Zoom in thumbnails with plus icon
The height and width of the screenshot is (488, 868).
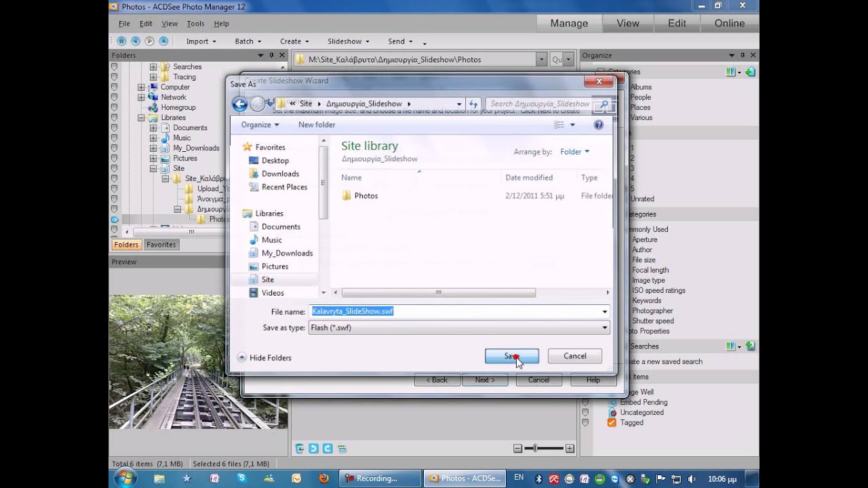click(x=570, y=449)
